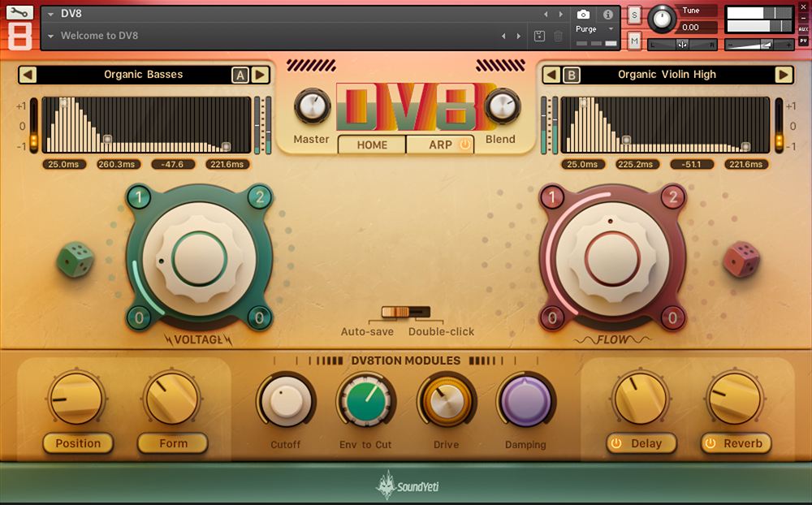Open the instrument info panel via the i icon
The height and width of the screenshot is (505, 812).
607,14
